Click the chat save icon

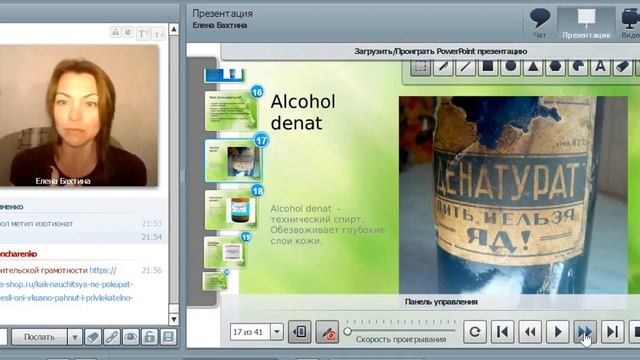tap(168, 338)
